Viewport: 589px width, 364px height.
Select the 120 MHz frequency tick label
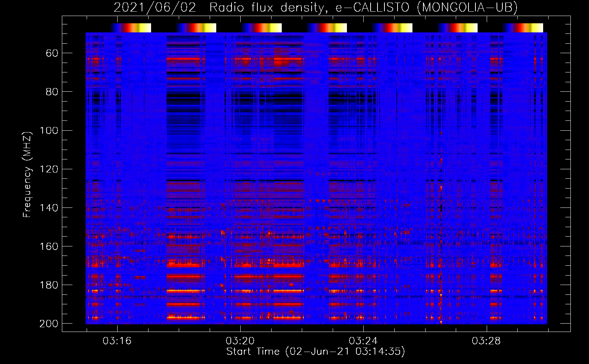point(49,169)
